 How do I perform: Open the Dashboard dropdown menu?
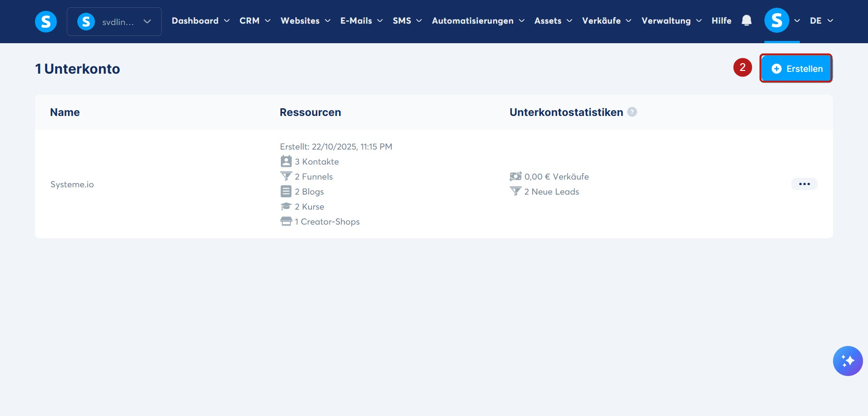[x=200, y=21]
